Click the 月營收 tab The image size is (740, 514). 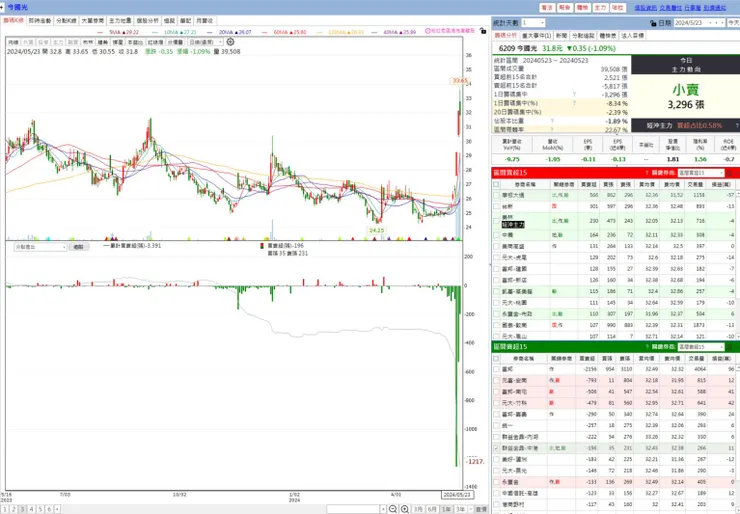click(204, 21)
